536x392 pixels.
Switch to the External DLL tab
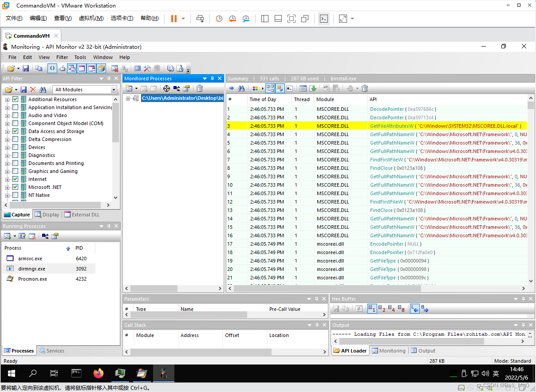(x=82, y=215)
